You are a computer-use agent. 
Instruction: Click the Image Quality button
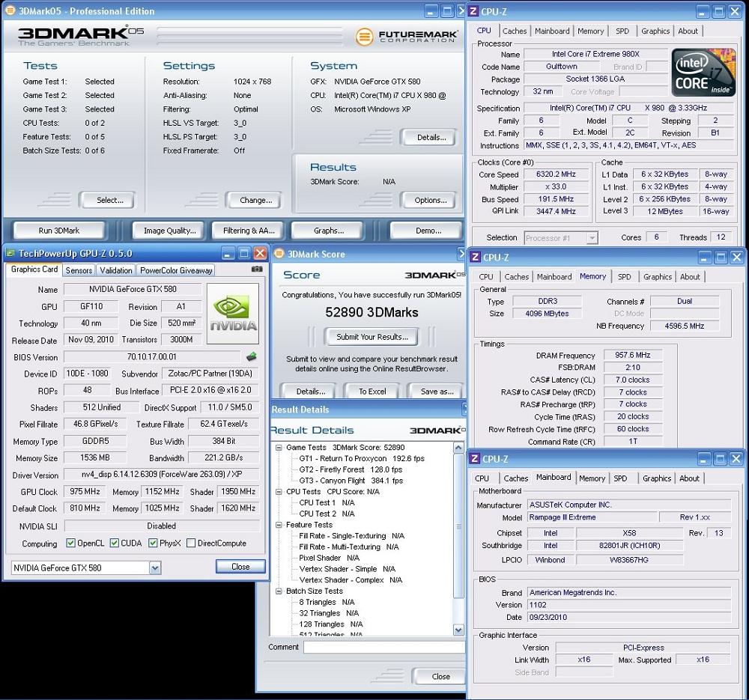point(169,230)
